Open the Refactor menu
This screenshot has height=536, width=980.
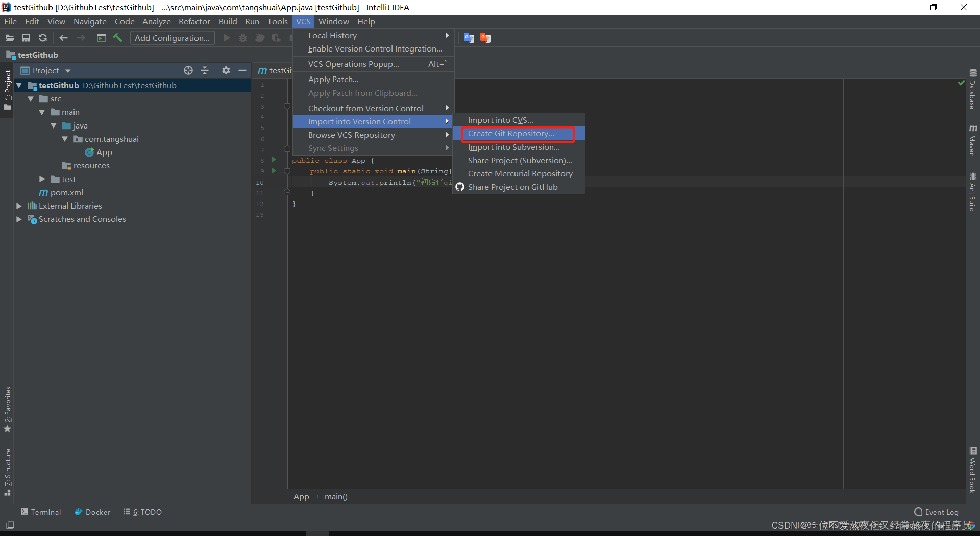point(194,21)
